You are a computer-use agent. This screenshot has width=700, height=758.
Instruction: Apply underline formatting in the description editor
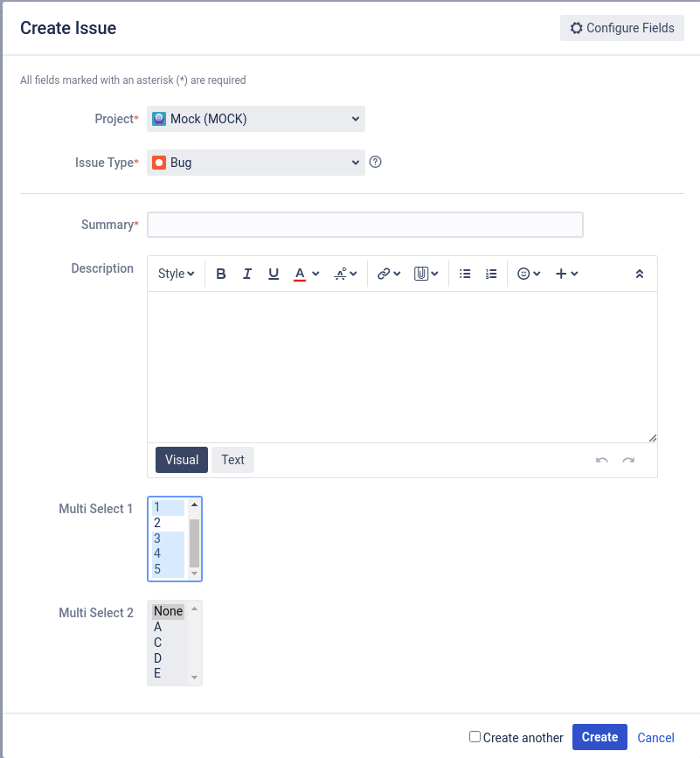(274, 274)
